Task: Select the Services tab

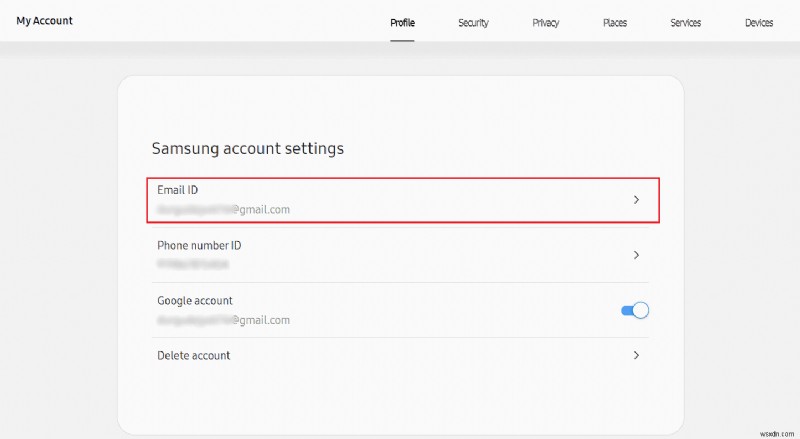Action: click(x=685, y=23)
